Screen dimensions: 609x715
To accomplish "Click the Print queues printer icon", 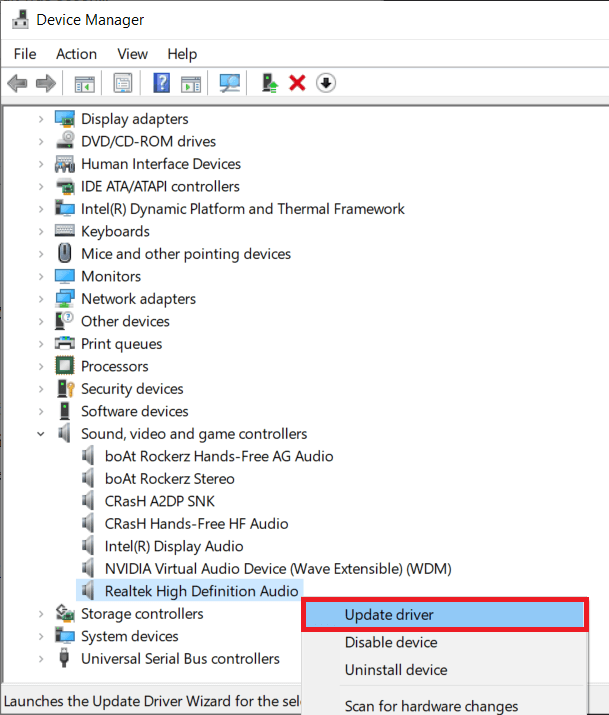I will [65, 343].
